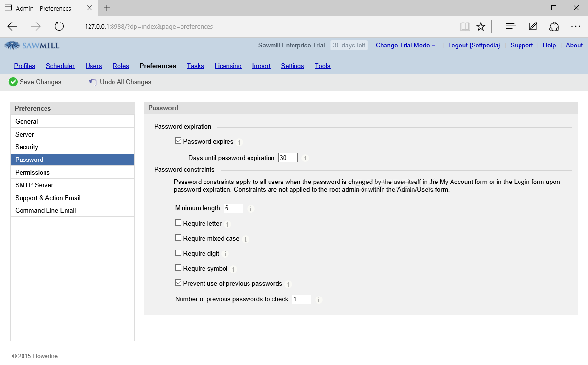Enable the Require mixed case checkbox
Image resolution: width=588 pixels, height=365 pixels.
178,238
